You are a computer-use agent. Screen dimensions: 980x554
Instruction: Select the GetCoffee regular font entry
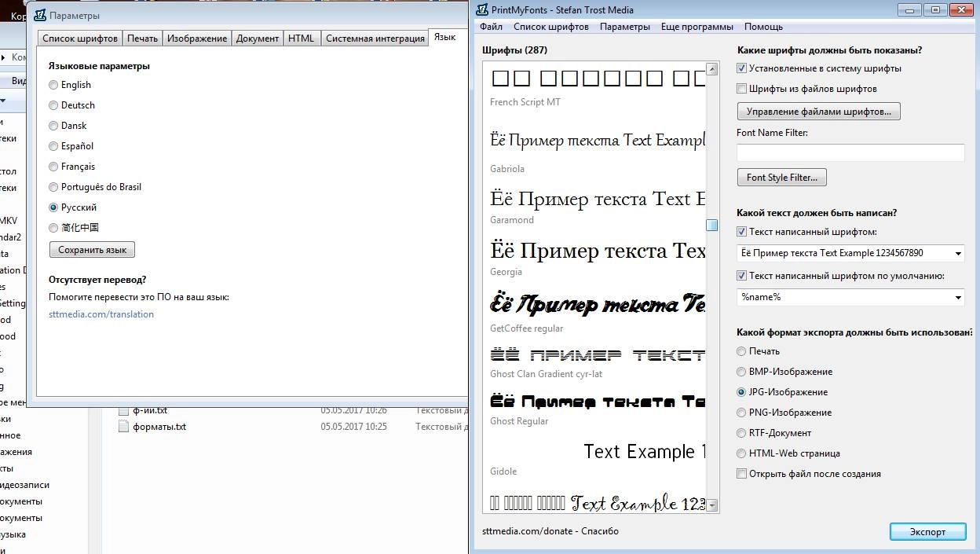coord(526,328)
